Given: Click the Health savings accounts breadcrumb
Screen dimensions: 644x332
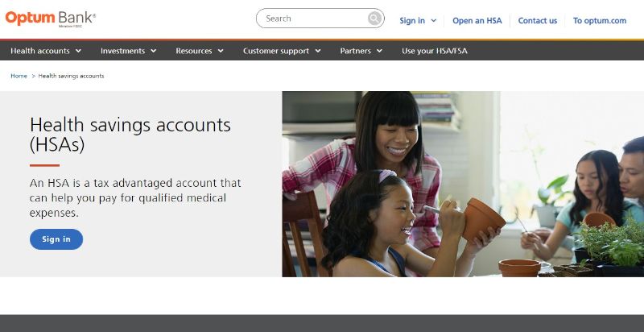Looking at the screenshot, I should coord(71,76).
